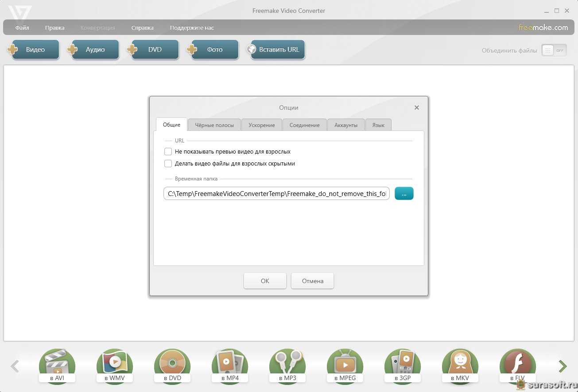Switch to the Ускорение tab
Viewport: 578px width, 392px height.
point(262,125)
